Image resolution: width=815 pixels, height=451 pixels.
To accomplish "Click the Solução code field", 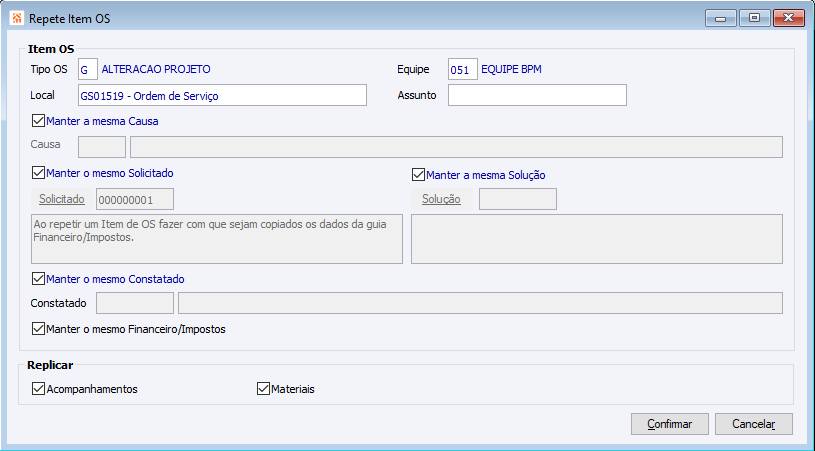I will coord(518,199).
